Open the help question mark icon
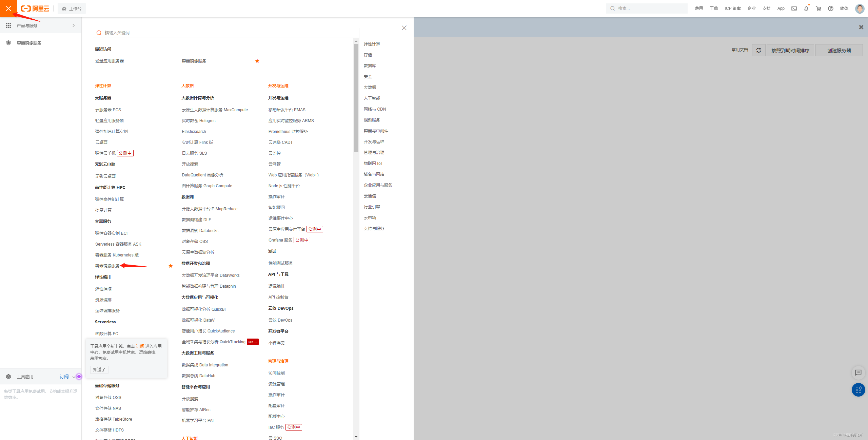This screenshot has width=868, height=440. click(x=831, y=8)
